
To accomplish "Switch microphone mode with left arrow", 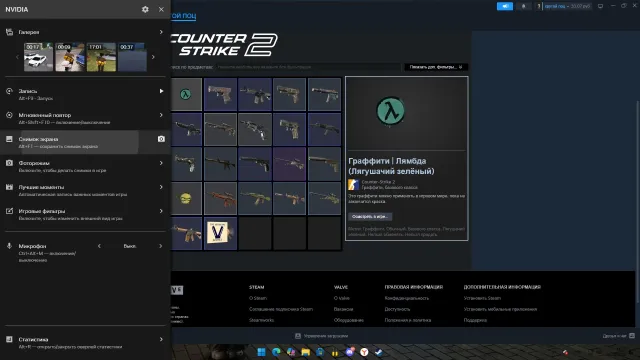I will (x=99, y=246).
